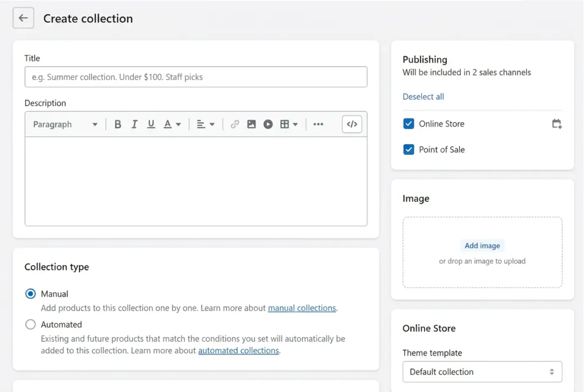The image size is (584, 392).
Task: Open the more formatting options menu
Action: [318, 124]
